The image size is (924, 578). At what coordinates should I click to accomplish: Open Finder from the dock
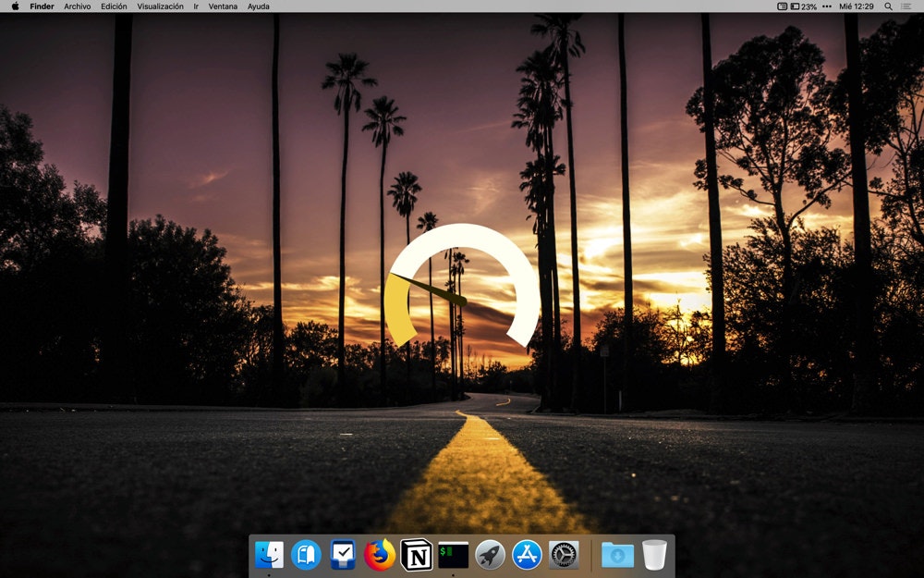point(269,555)
